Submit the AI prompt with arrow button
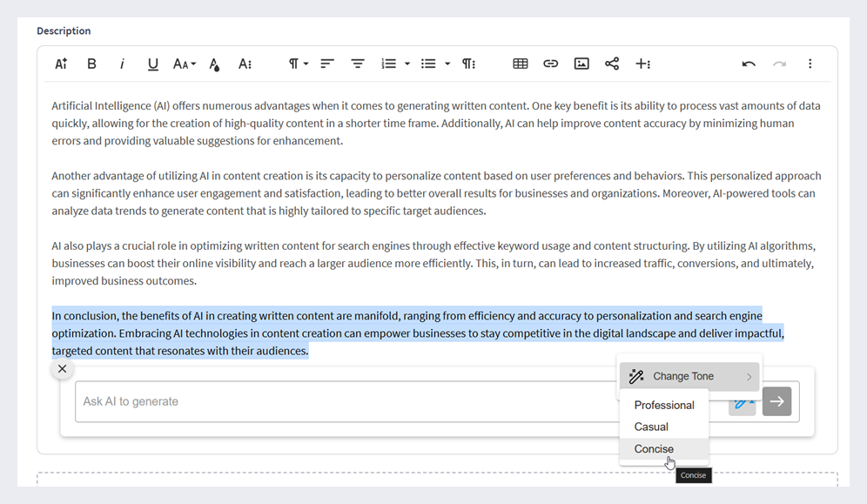 tap(776, 402)
